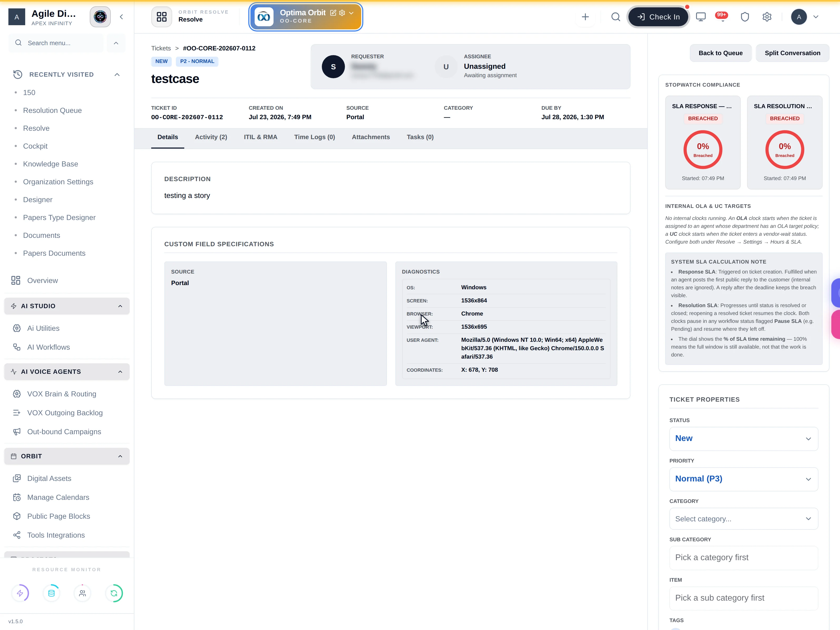This screenshot has height=630, width=840.
Task: Click the Pick a sub category first field
Action: (x=744, y=598)
